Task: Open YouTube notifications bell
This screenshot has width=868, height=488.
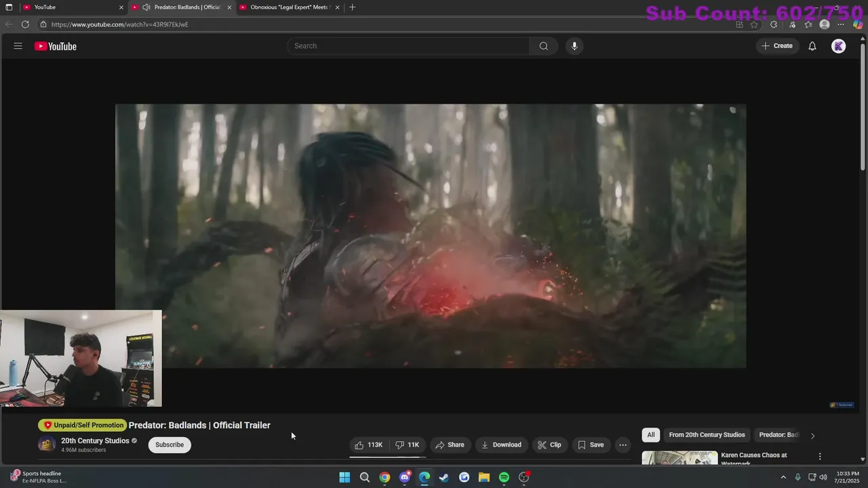Action: coord(812,46)
